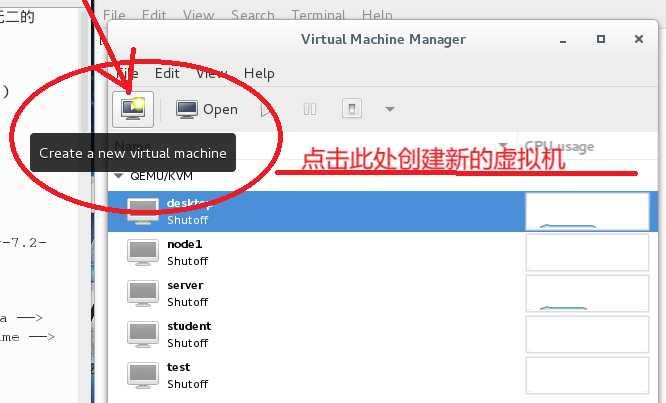Open the Search menu in the terminal window
Screen dimensions: 666x403
click(x=252, y=15)
